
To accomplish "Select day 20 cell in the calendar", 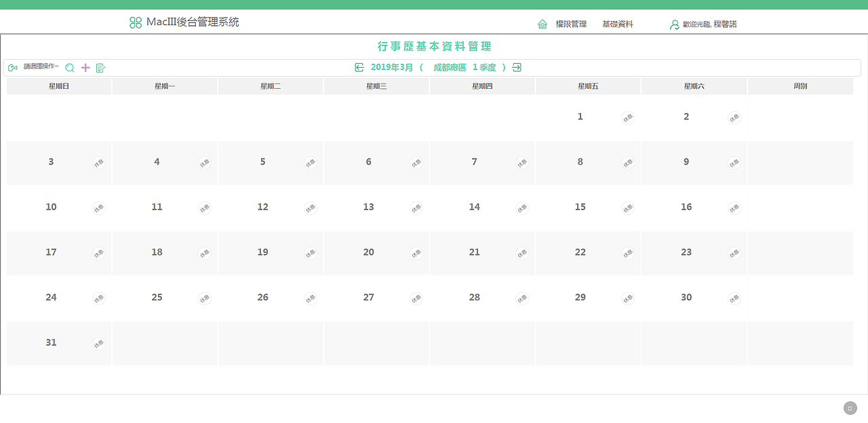I will pos(376,252).
